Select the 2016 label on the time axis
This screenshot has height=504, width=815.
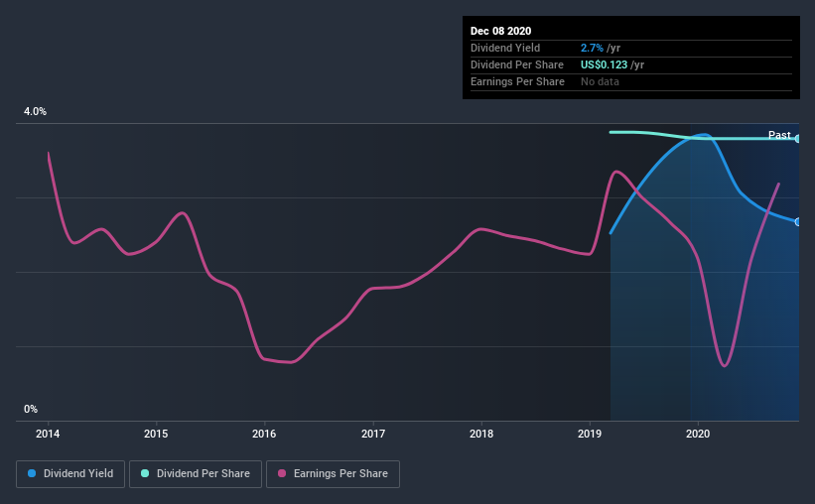pos(264,434)
